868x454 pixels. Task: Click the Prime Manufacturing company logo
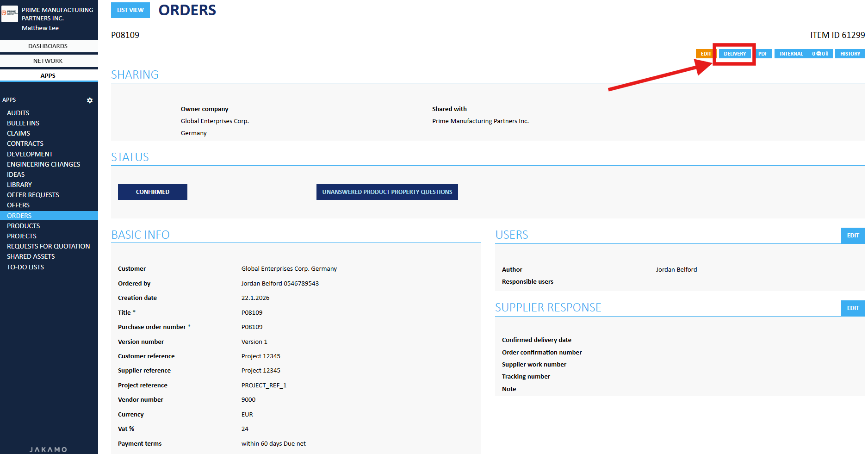10,14
